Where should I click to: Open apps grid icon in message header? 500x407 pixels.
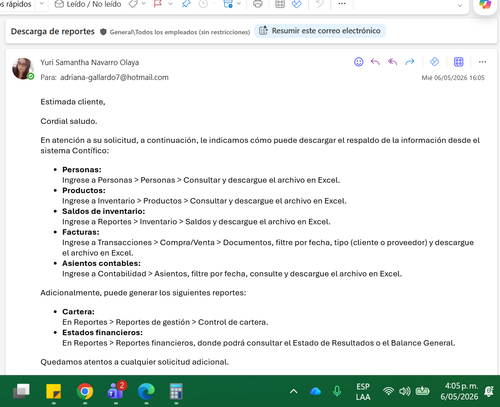[x=459, y=62]
